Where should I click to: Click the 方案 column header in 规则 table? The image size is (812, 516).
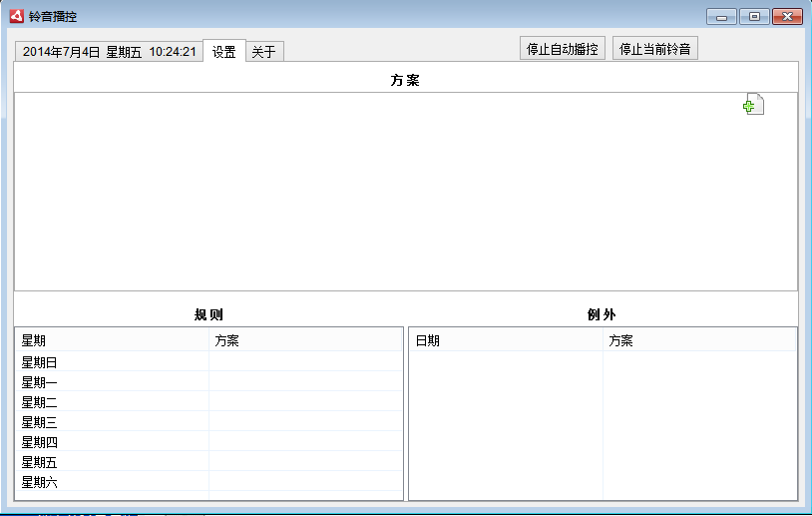pyautogui.click(x=305, y=340)
